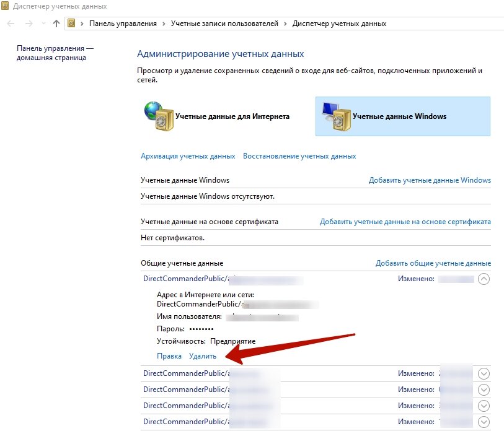Screen dimensions: 504x431
Task: Click the Credential Manager icon in the title bar
Action: pyautogui.click(x=6, y=6)
